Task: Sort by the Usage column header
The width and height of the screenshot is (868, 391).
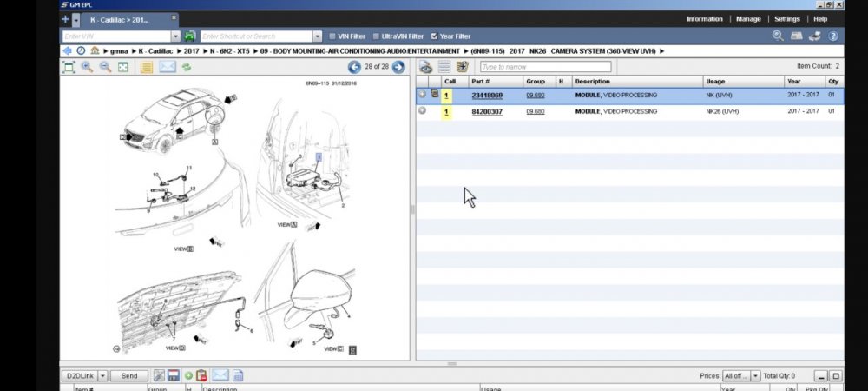Action: tap(744, 82)
